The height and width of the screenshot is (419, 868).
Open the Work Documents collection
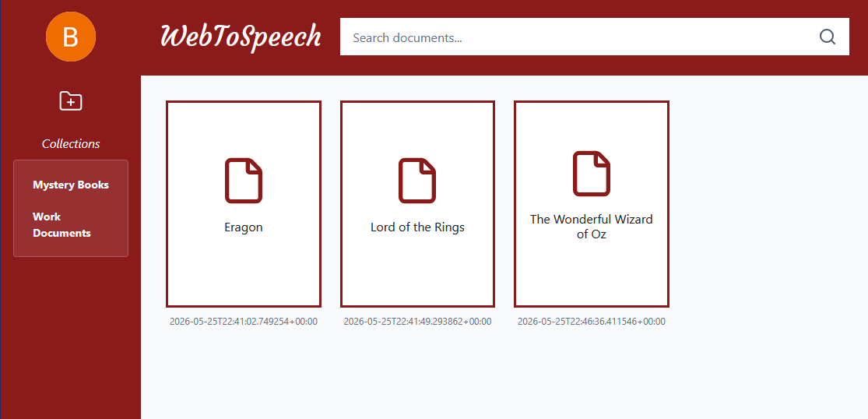[x=62, y=225]
